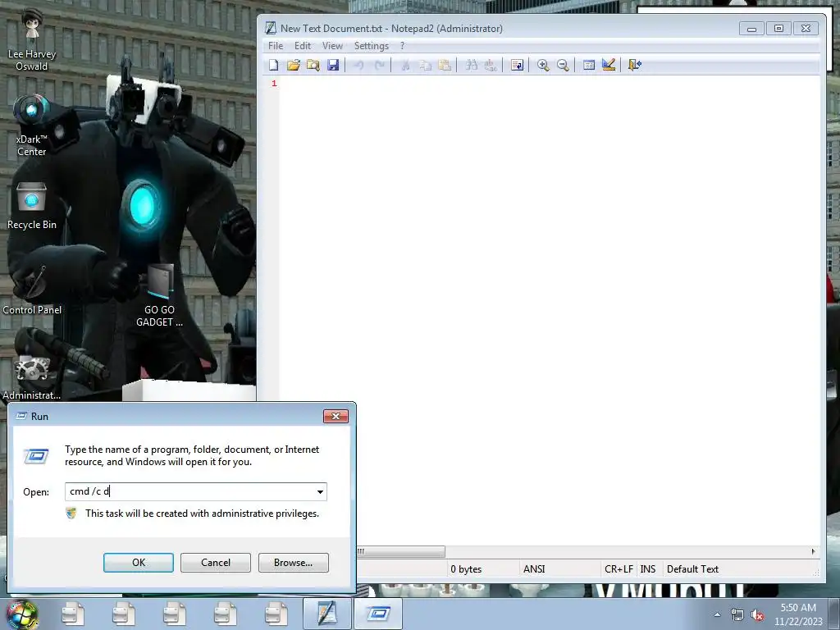Screen dimensions: 840x630
Task: Click the Exit door toolbar icon
Action: pyautogui.click(x=635, y=66)
